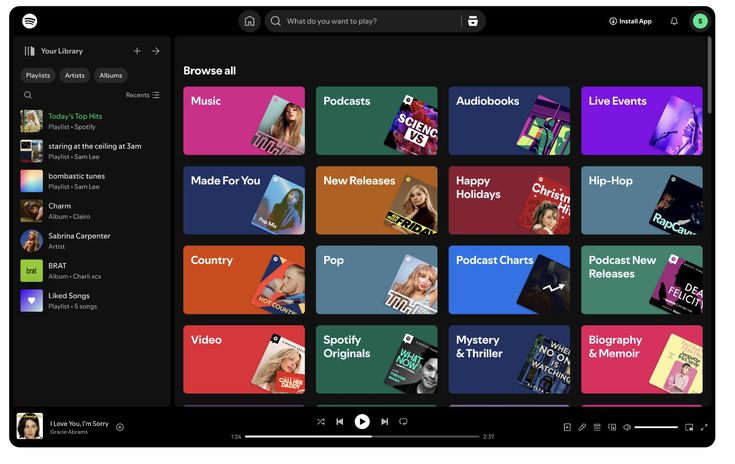Toggle repeat mode

click(403, 422)
